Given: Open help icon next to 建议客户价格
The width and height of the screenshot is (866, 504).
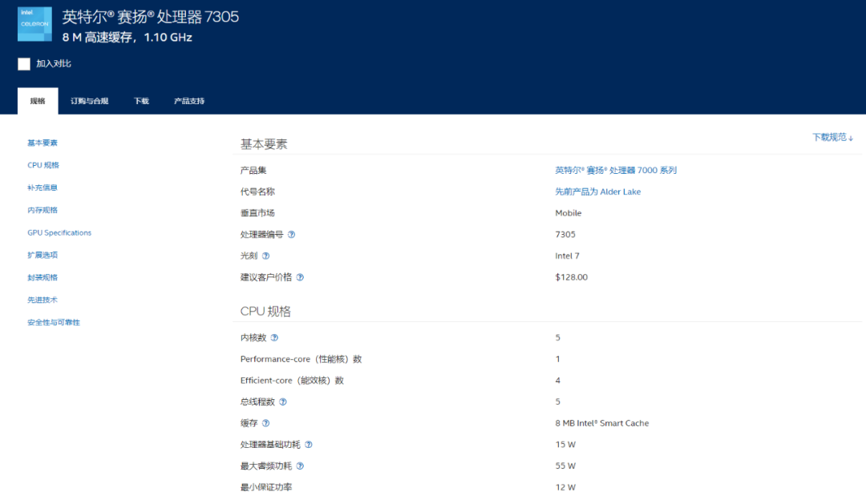Looking at the screenshot, I should [x=300, y=277].
